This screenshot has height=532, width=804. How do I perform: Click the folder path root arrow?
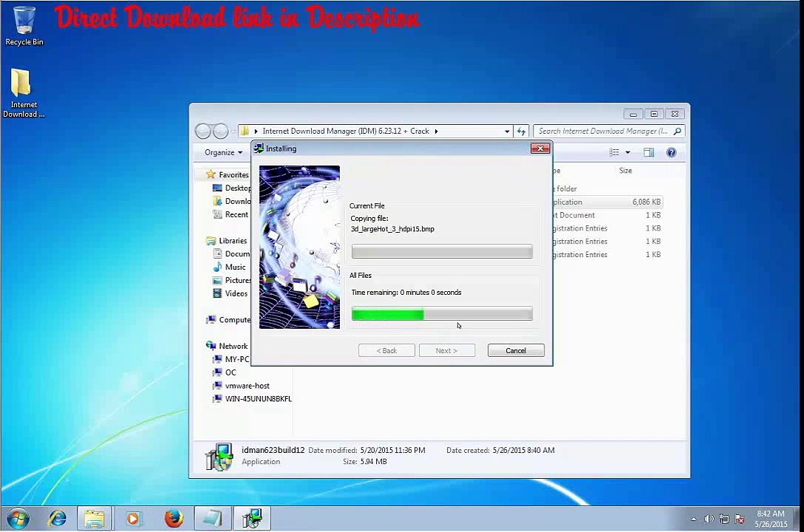(256, 132)
